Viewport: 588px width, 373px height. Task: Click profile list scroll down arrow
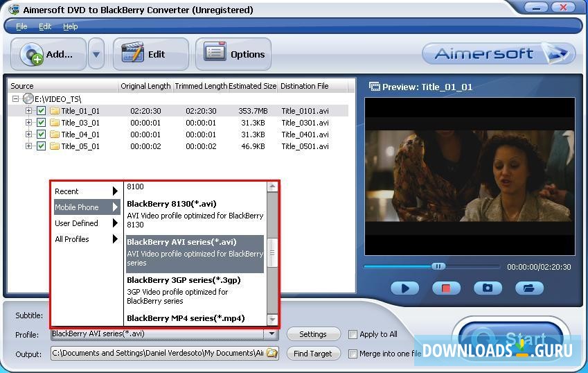pos(272,320)
